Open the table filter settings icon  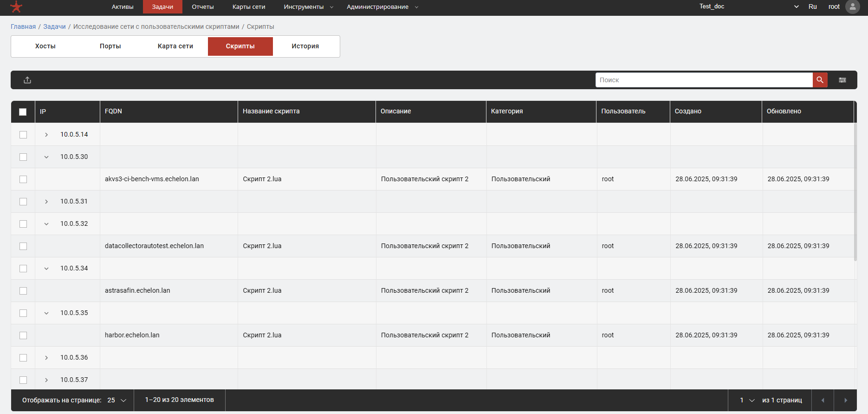(x=842, y=80)
